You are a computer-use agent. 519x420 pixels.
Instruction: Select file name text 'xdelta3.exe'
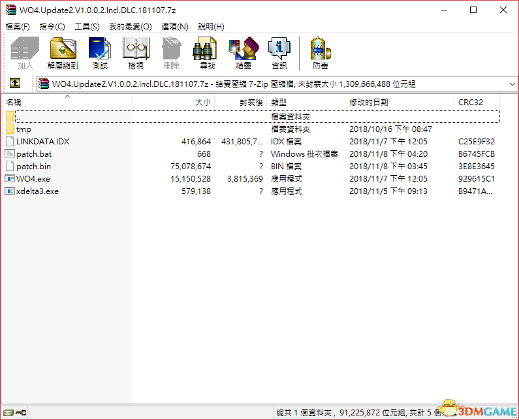pyautogui.click(x=37, y=191)
